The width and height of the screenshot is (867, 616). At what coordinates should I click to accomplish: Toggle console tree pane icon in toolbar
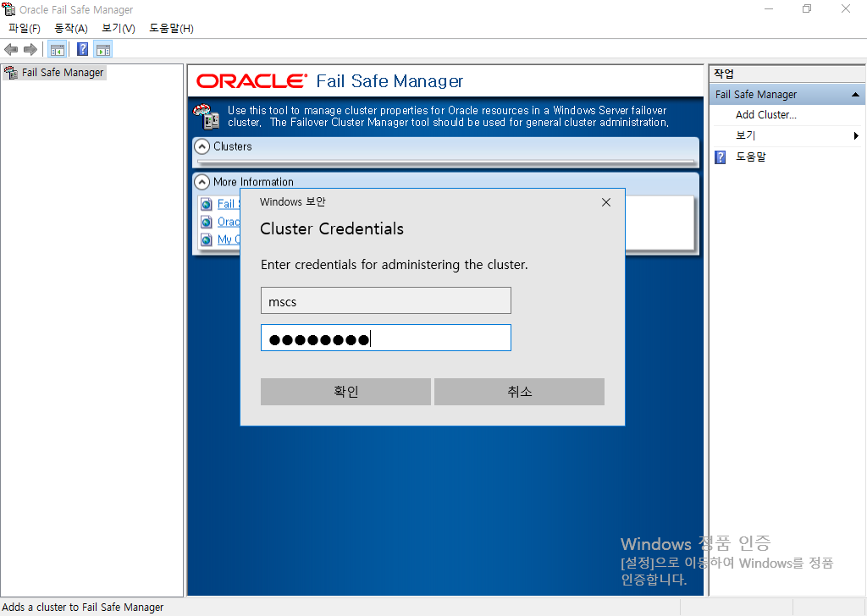58,50
